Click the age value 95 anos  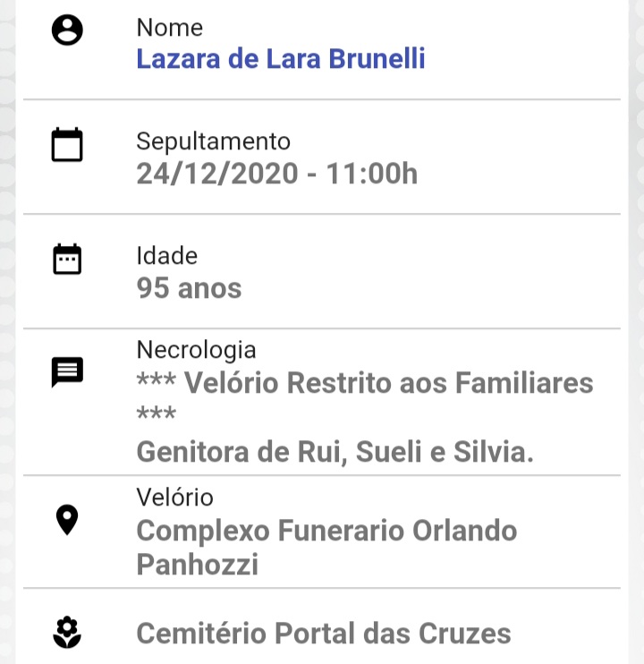[x=189, y=288]
